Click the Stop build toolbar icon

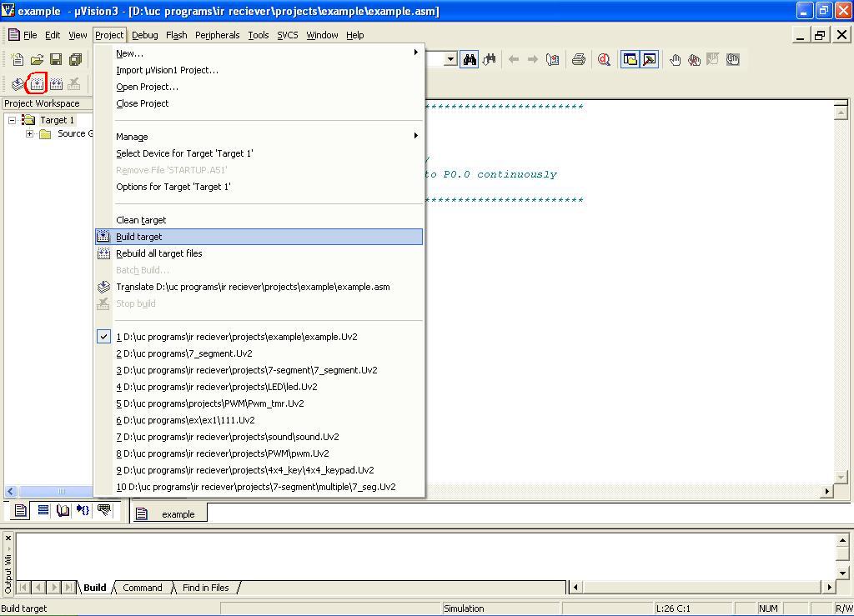click(x=74, y=84)
